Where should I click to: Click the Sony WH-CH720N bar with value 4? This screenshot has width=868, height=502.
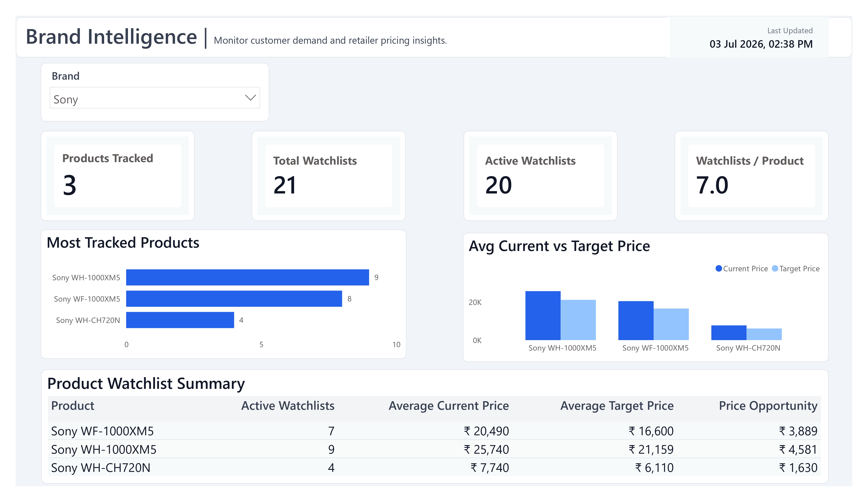180,320
